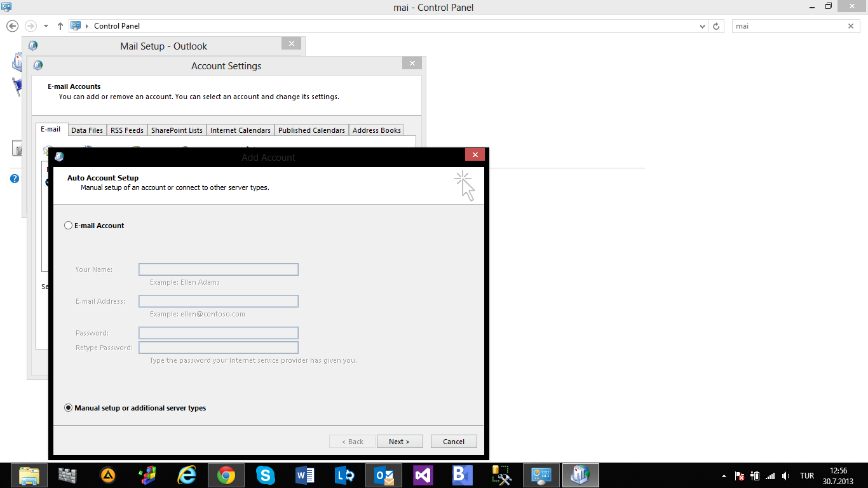Image resolution: width=868 pixels, height=488 pixels.
Task: Show hidden system tray icons
Action: coord(724,476)
